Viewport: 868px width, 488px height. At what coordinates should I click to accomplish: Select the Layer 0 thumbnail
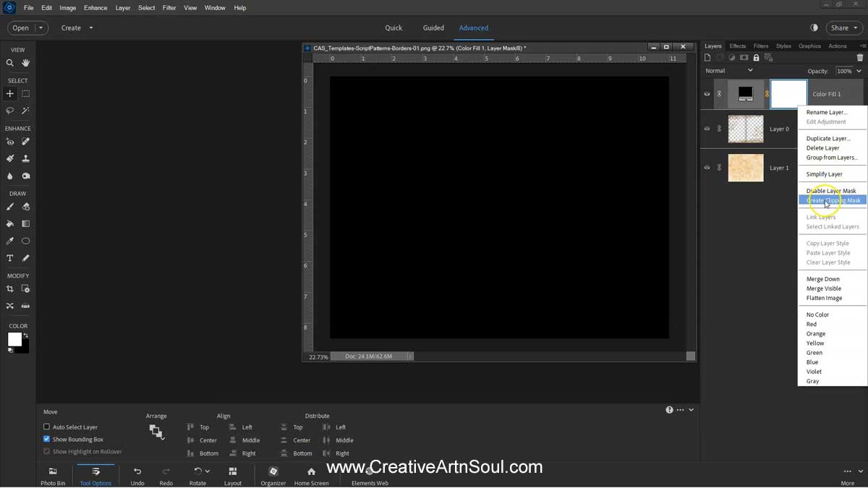[745, 129]
